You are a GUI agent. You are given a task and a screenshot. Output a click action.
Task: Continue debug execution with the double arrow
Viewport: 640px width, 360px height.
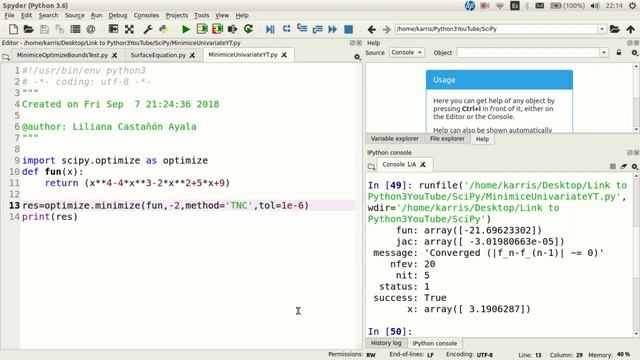tap(333, 29)
